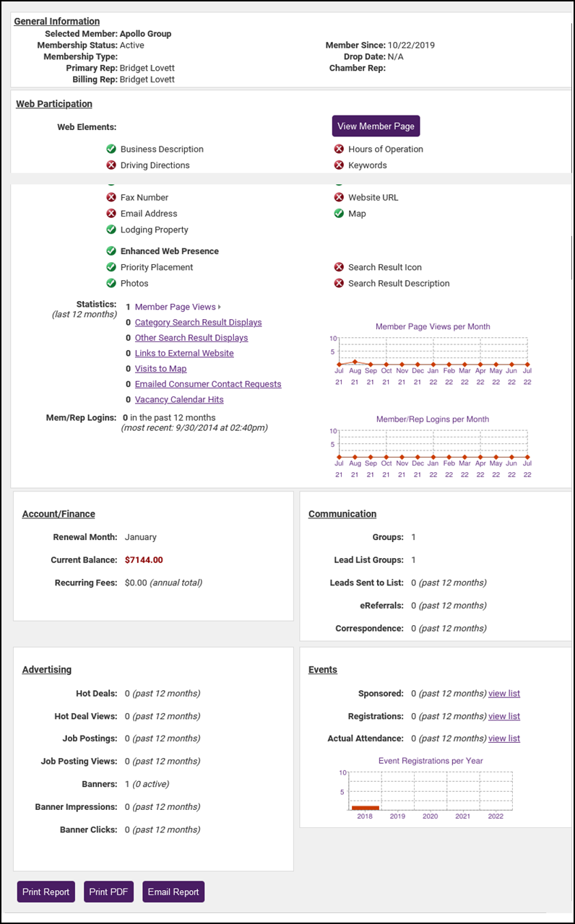View list of Sponsored events
The width and height of the screenshot is (575, 924).
point(504,694)
